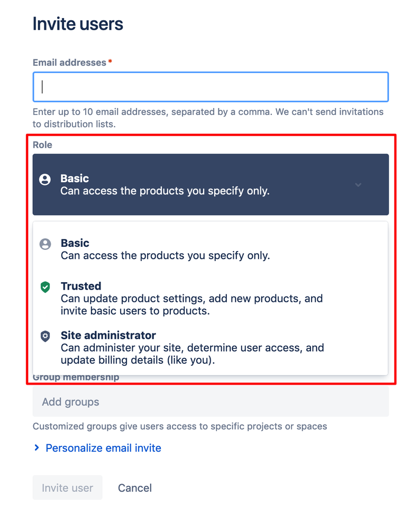Click the green checkmark icon beside Trusted
Viewport: 420px width, 529px height.
click(45, 287)
